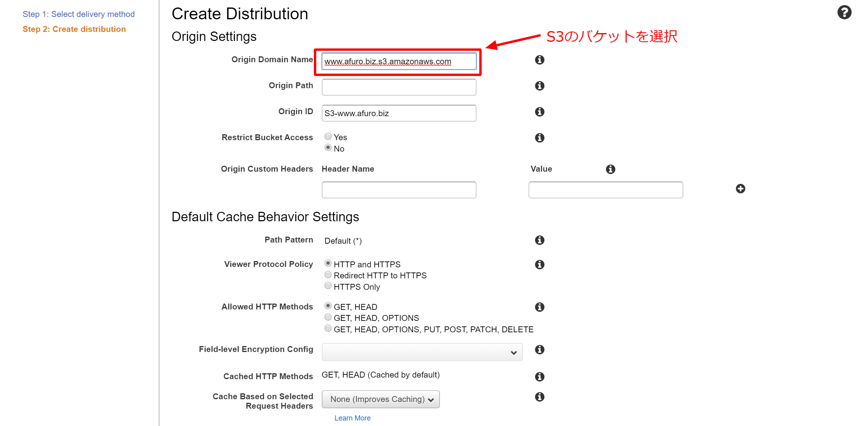Open None (Improves Caching) dropdown
868x426 pixels.
click(x=380, y=399)
